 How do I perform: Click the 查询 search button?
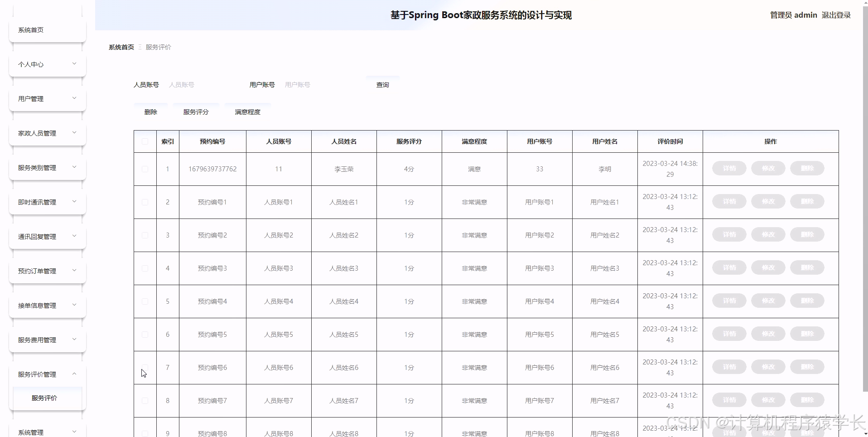click(x=382, y=85)
